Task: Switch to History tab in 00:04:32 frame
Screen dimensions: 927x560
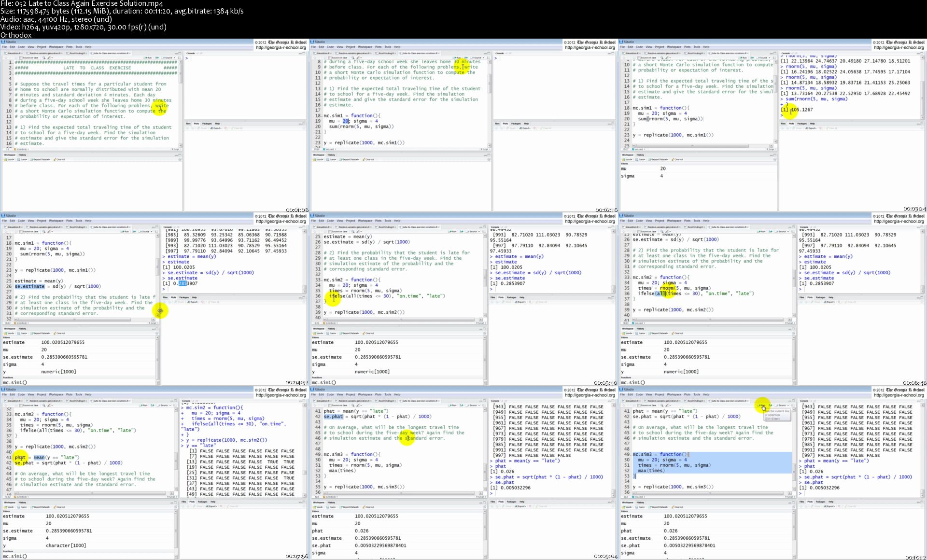Action: click(22, 328)
